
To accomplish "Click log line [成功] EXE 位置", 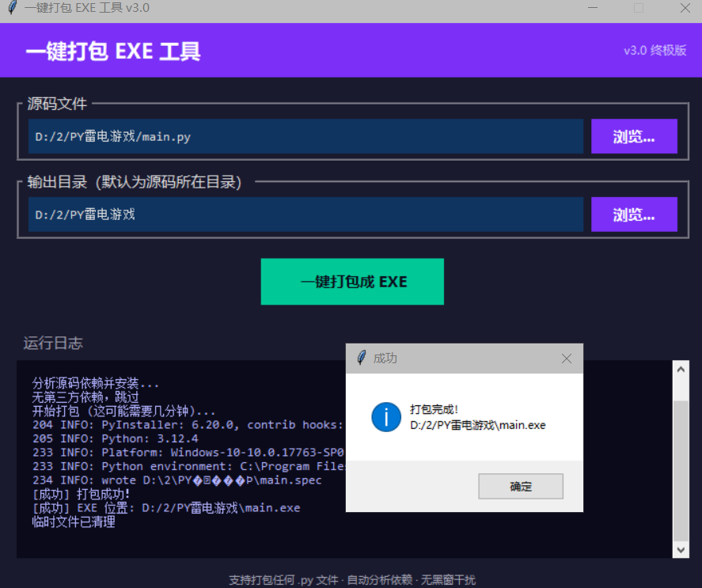I will pyautogui.click(x=166, y=508).
